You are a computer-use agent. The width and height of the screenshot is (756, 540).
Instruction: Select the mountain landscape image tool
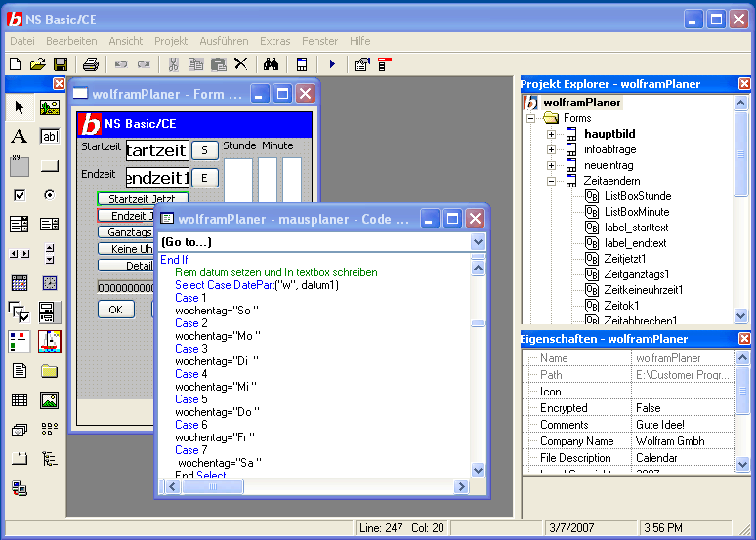coord(49,399)
